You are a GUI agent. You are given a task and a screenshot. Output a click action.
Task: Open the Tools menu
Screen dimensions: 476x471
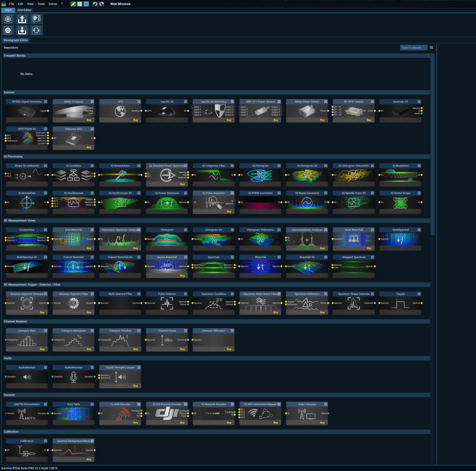click(x=41, y=4)
